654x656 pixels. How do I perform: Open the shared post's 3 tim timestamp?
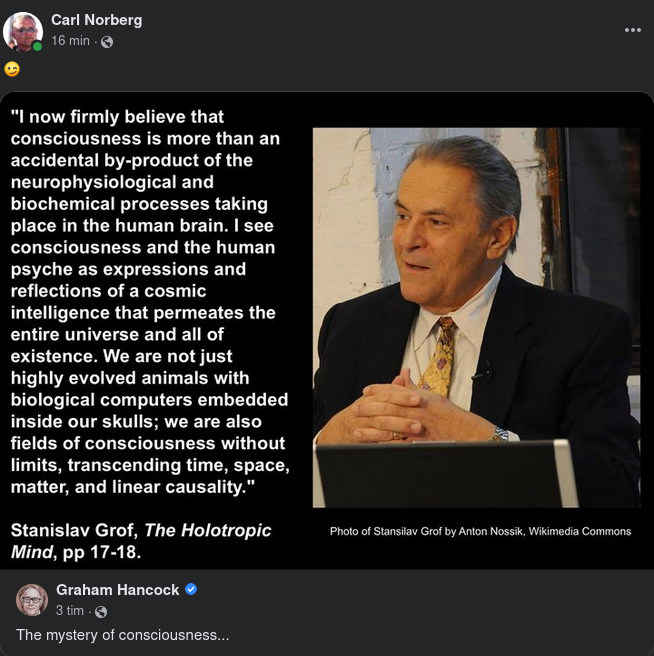70,611
